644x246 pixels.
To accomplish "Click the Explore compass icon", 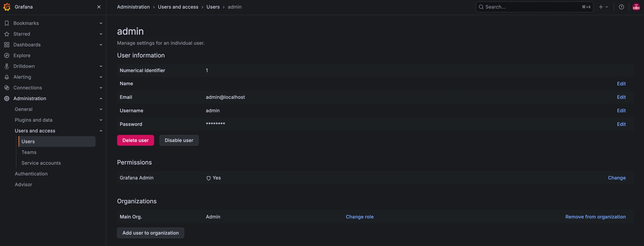I will (x=7, y=55).
